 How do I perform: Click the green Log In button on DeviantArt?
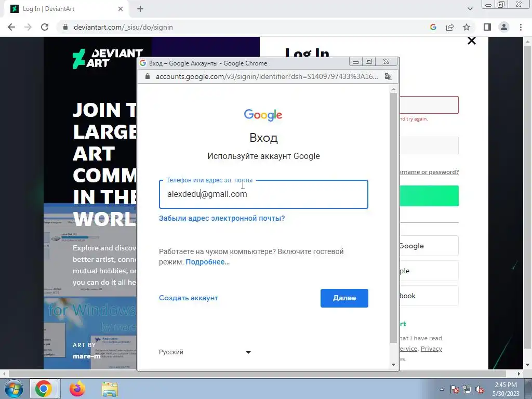pos(429,196)
